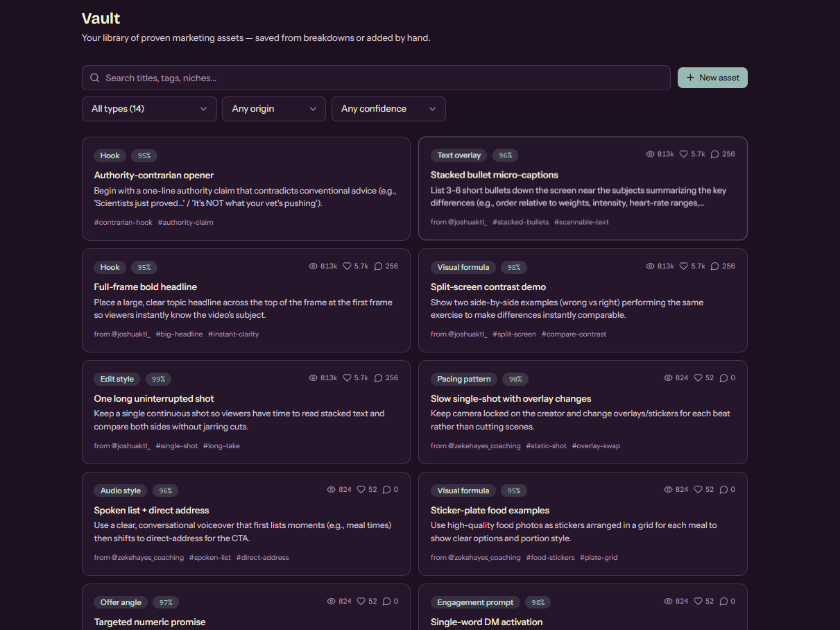This screenshot has width=840, height=630.
Task: Click the #direct-address tag
Action: pos(262,558)
